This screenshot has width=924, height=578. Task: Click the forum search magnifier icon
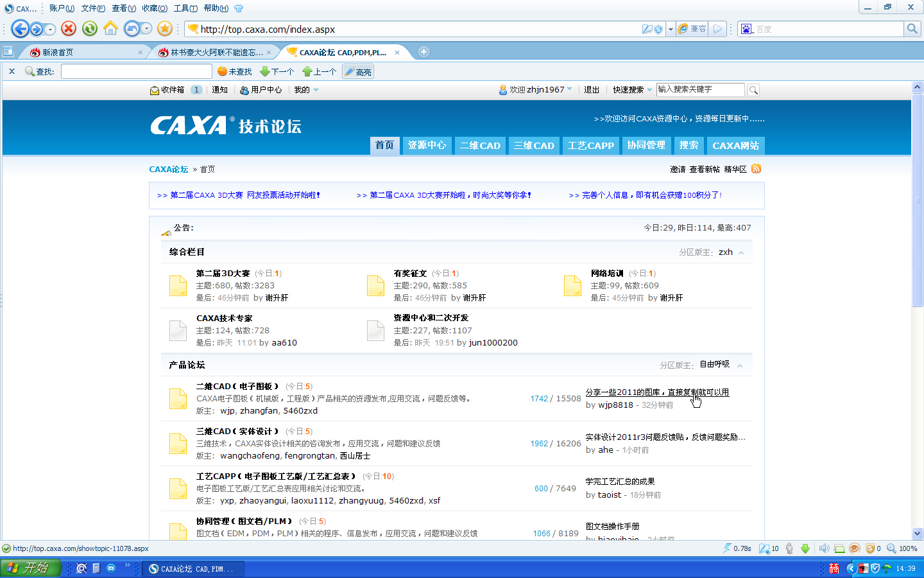click(x=753, y=90)
